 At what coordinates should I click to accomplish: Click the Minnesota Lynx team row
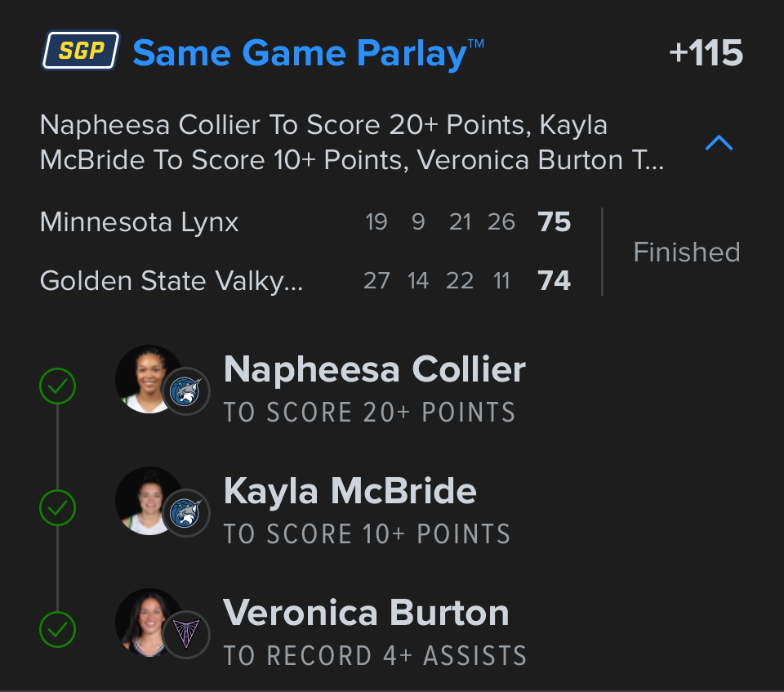tap(140, 222)
